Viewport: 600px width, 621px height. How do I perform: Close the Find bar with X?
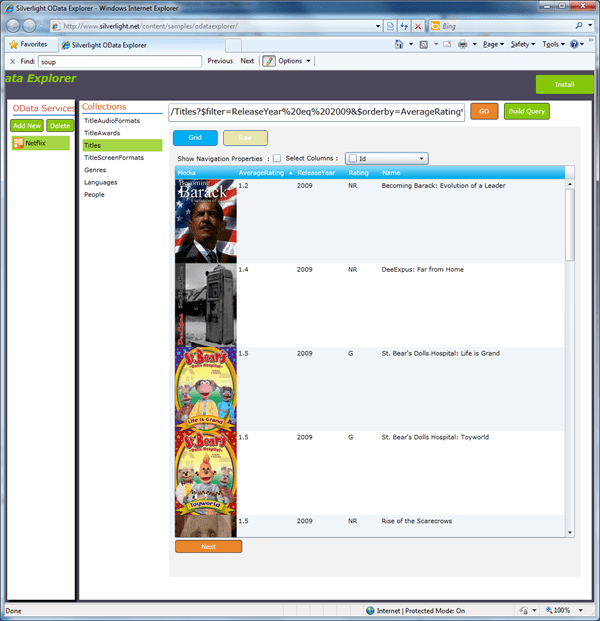pyautogui.click(x=12, y=61)
